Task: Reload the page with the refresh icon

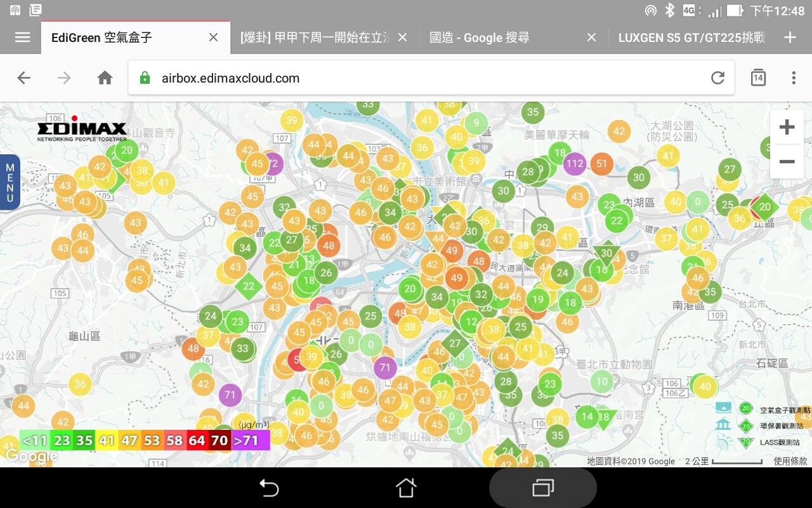Action: [717, 77]
